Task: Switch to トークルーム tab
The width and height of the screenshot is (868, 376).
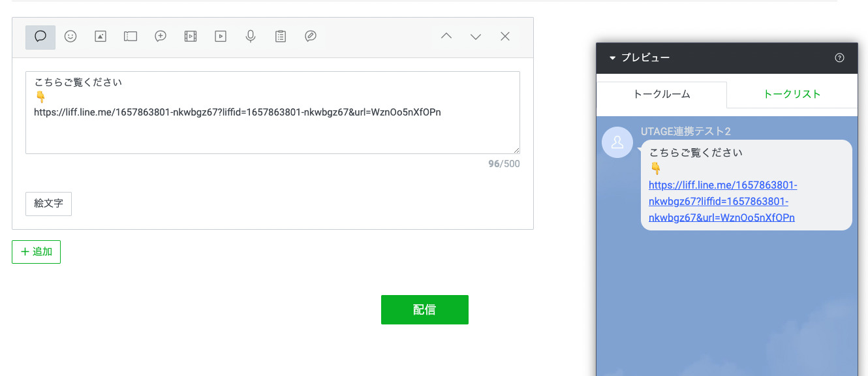Action: tap(662, 94)
